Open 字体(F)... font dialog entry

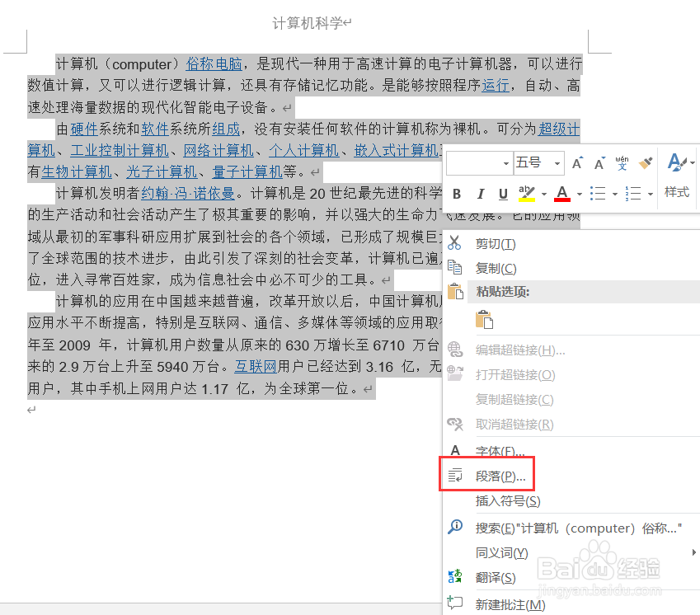pos(500,451)
